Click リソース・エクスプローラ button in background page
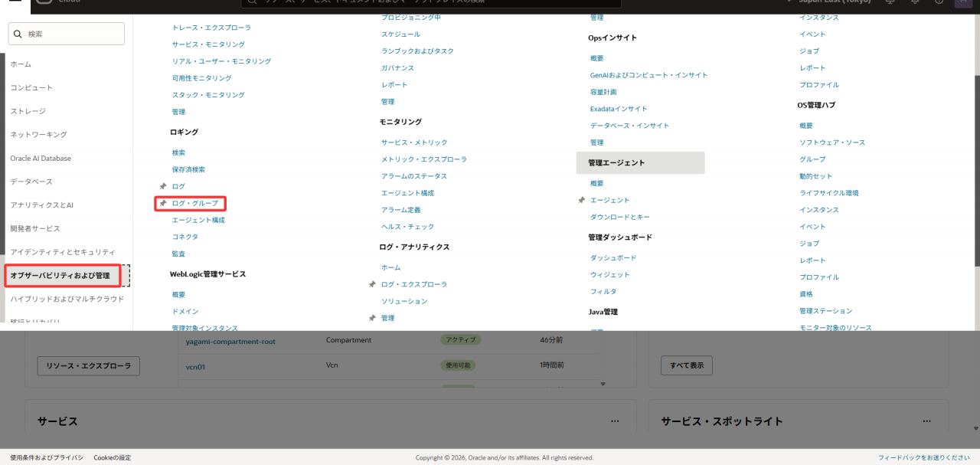 click(x=89, y=365)
